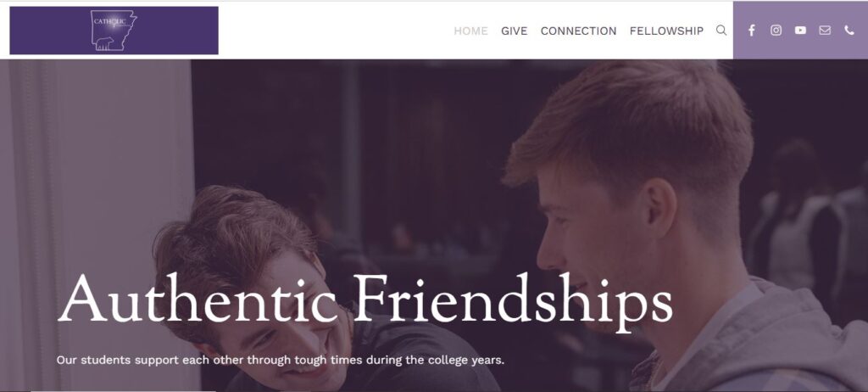The image size is (868, 392).
Task: Click the laughing man in the hero image
Action: pyautogui.click(x=265, y=288)
